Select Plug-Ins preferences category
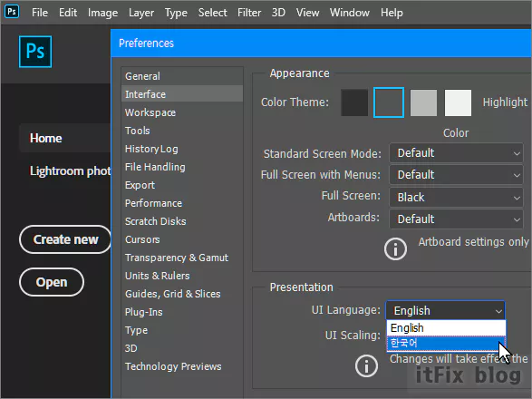The image size is (532, 399). point(182,312)
